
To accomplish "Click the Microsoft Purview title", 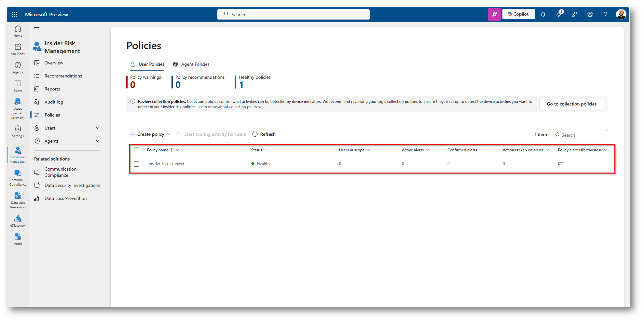I will click(47, 14).
